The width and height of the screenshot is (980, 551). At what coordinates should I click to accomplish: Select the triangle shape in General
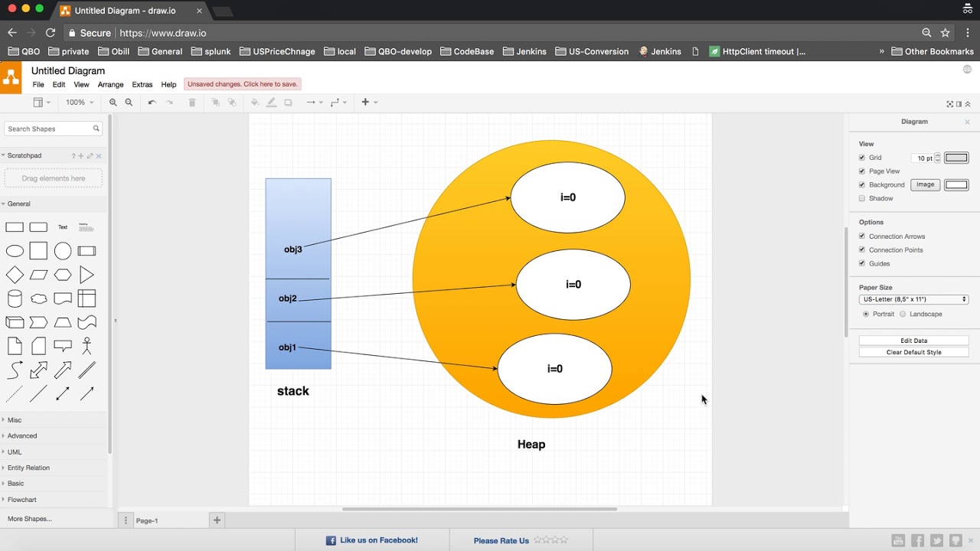87,275
